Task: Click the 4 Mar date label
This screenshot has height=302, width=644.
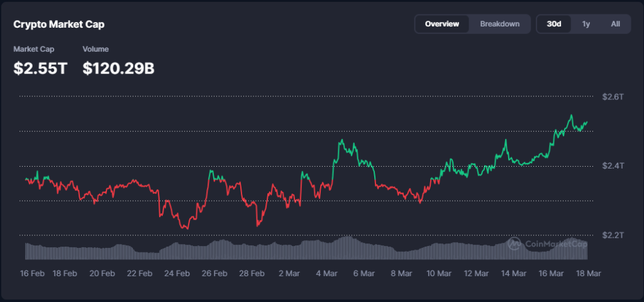Action: [x=327, y=274]
